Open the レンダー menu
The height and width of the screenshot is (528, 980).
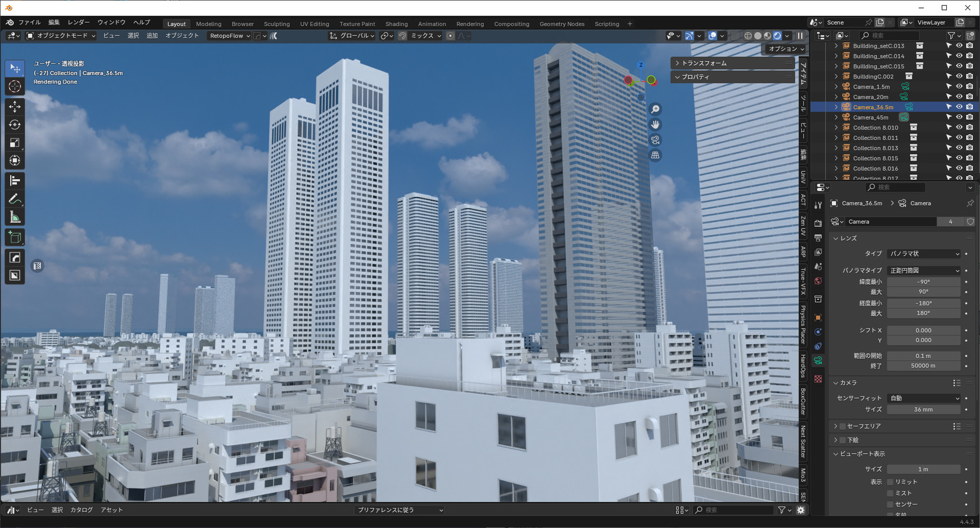pyautogui.click(x=78, y=22)
